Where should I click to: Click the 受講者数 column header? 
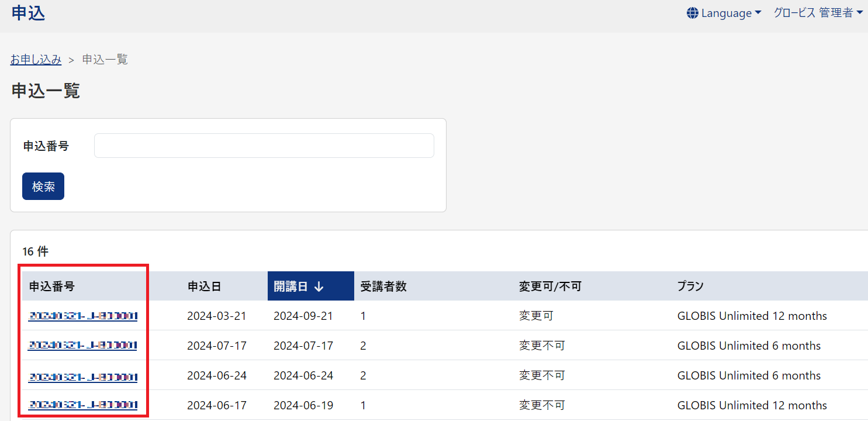tap(383, 287)
